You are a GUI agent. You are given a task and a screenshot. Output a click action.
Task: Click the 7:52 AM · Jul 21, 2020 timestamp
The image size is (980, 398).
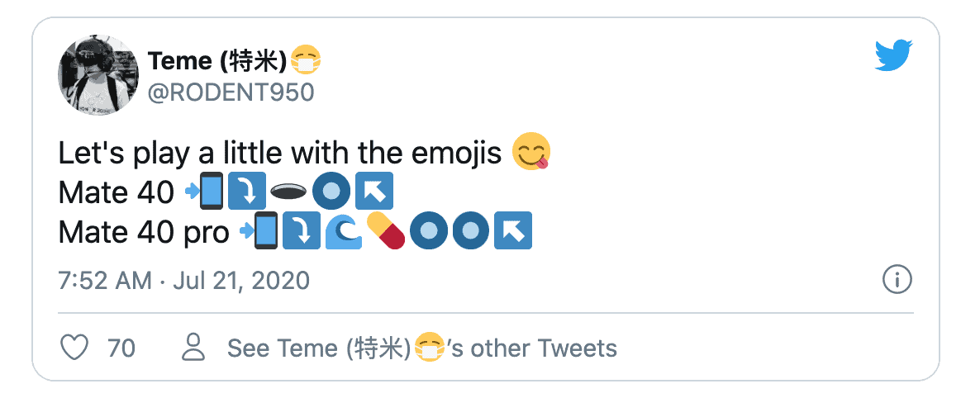point(183,280)
